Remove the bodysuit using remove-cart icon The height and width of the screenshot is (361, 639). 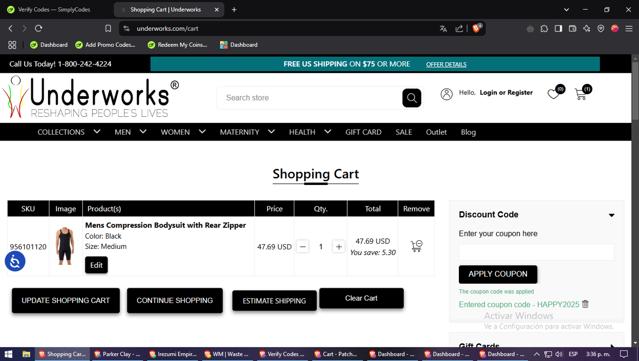(416, 246)
